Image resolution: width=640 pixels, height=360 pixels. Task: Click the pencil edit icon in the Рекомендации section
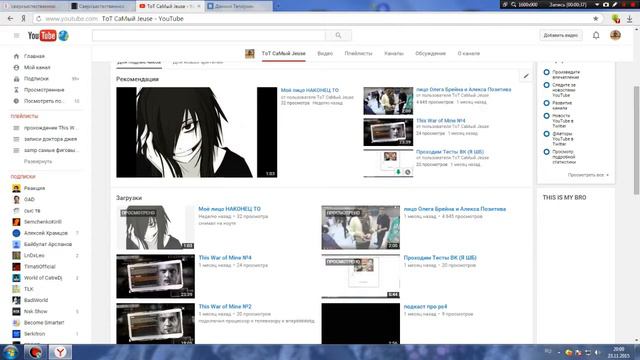point(526,76)
